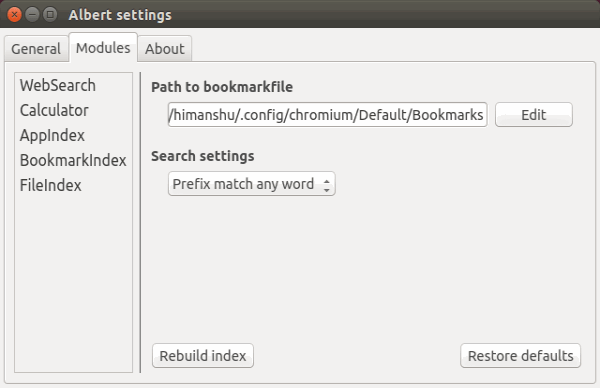Minimize the Albert settings window

(33, 15)
